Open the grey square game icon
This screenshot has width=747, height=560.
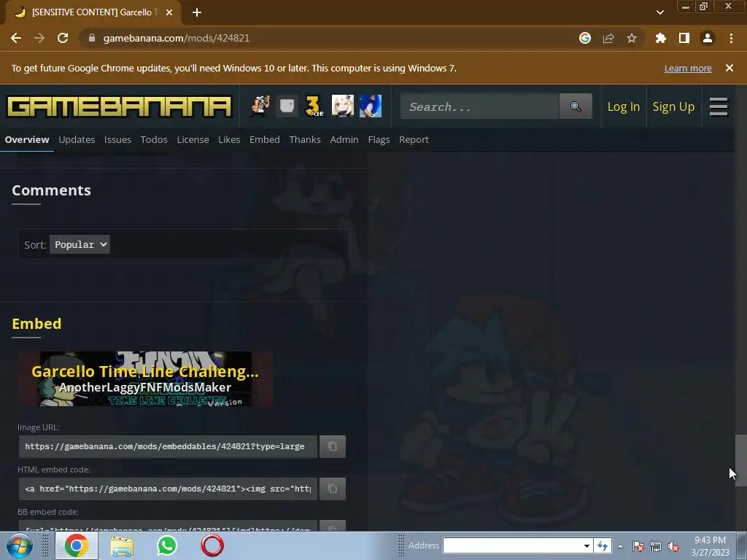[x=287, y=106]
